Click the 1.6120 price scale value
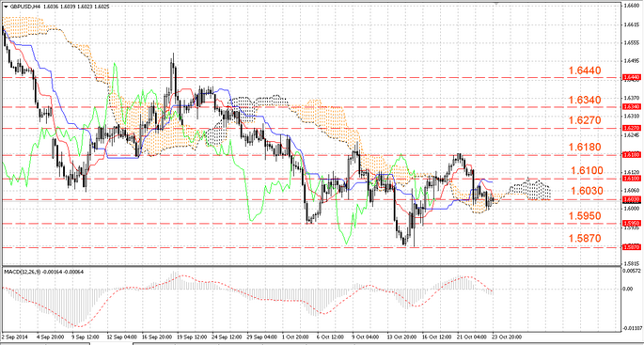Viewport: 644px width, 345px height. pos(631,172)
